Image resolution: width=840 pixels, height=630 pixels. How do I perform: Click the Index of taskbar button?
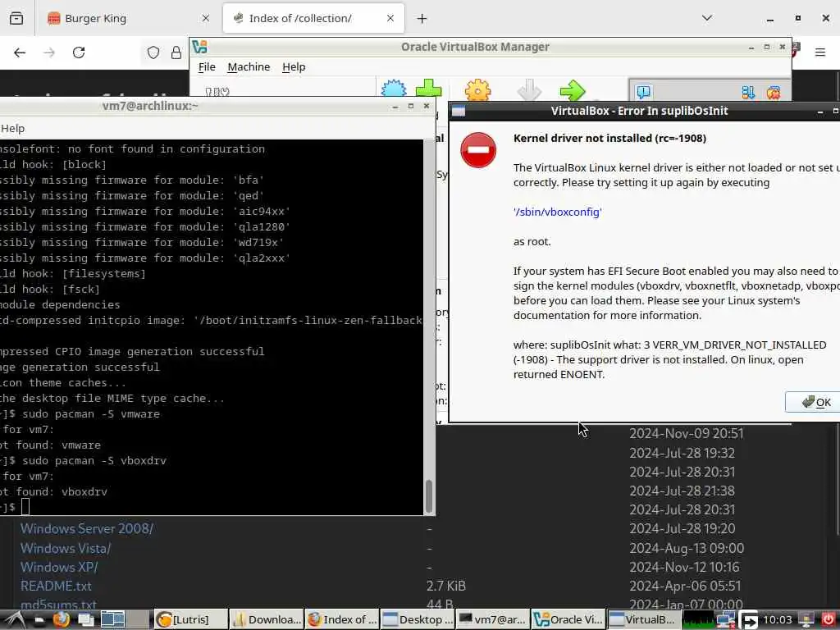click(x=342, y=619)
